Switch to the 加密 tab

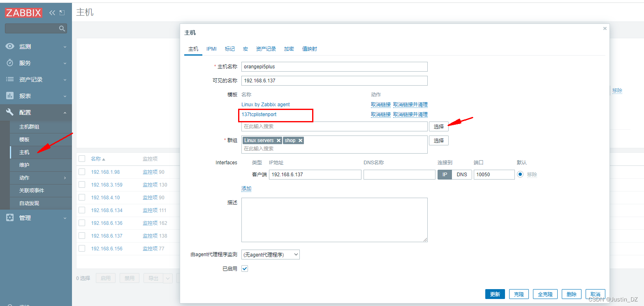[x=289, y=49]
